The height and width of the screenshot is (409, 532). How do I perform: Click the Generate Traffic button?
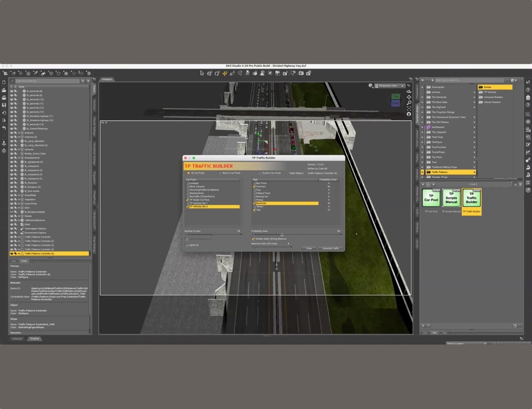330,248
